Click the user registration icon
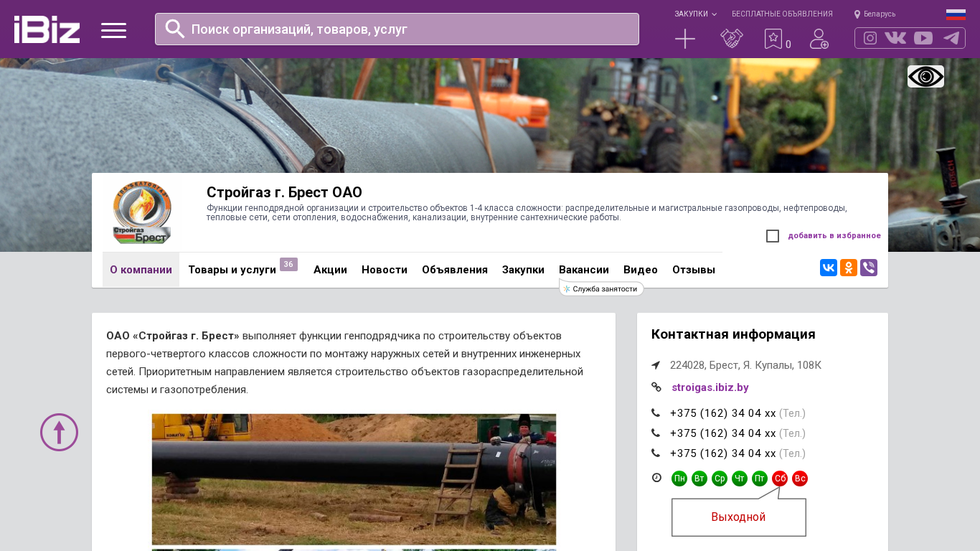The image size is (980, 551). pyautogui.click(x=819, y=39)
